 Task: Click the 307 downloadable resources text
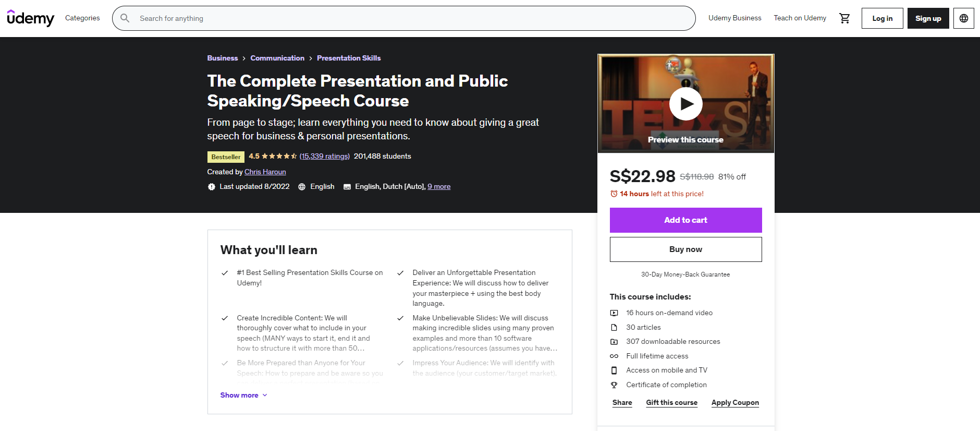point(673,342)
